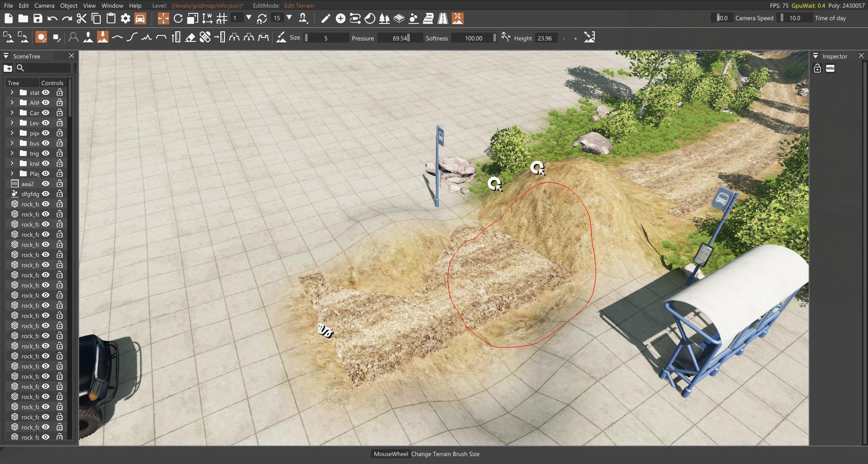Toggle lock on the aaa2 object
The height and width of the screenshot is (464, 868).
tap(59, 184)
